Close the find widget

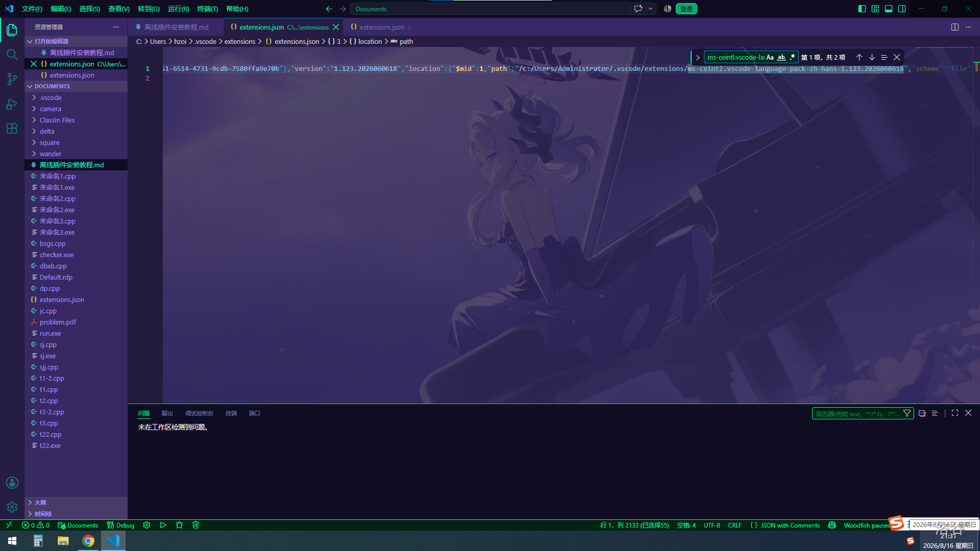coord(897,57)
